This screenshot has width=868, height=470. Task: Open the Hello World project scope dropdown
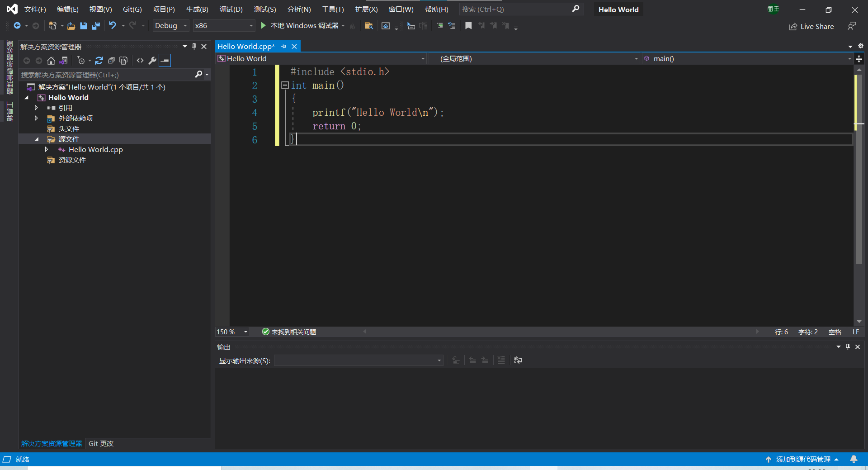(321, 59)
